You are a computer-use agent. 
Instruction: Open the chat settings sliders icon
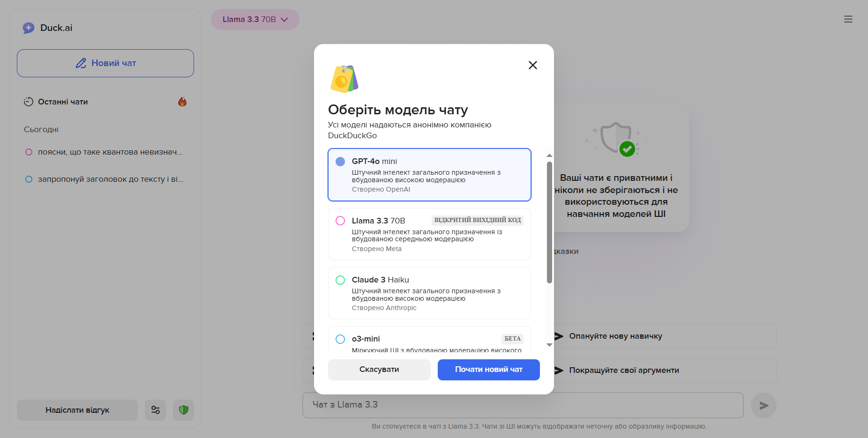[156, 410]
